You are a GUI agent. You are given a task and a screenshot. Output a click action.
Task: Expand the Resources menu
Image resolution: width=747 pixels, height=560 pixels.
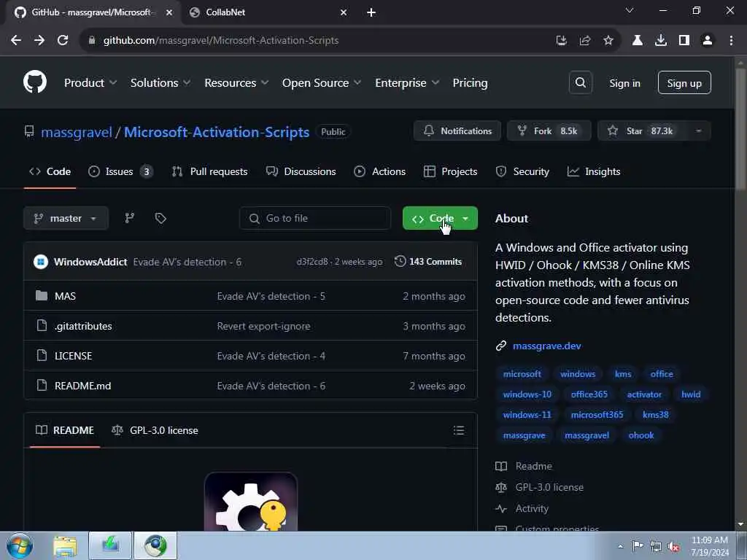236,83
